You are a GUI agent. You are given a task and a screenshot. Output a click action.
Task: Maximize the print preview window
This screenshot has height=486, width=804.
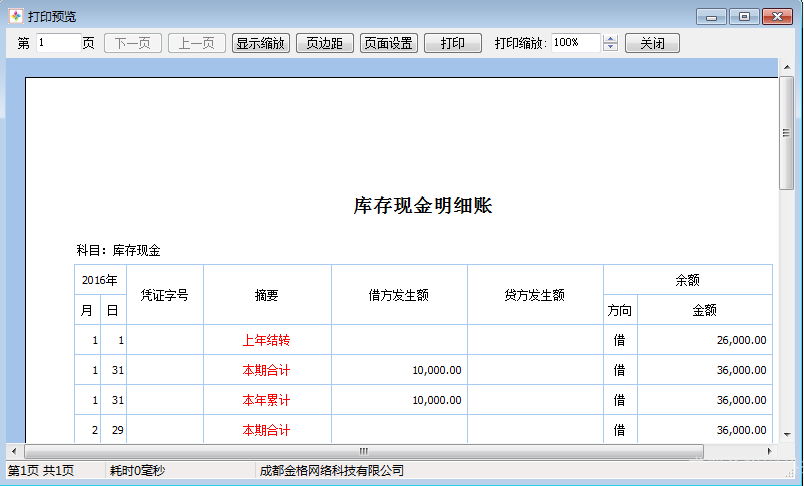pyautogui.click(x=743, y=16)
